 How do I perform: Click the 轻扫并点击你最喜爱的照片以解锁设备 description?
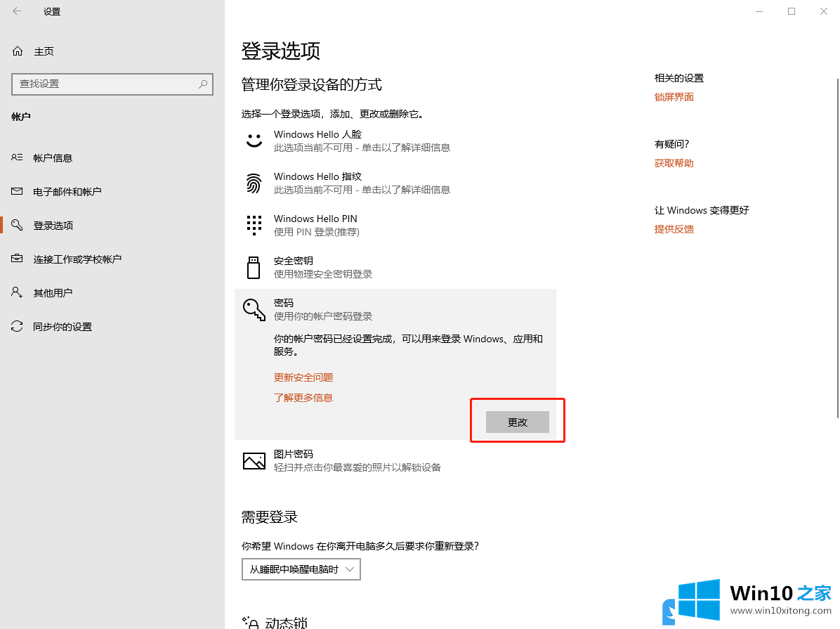(x=357, y=467)
